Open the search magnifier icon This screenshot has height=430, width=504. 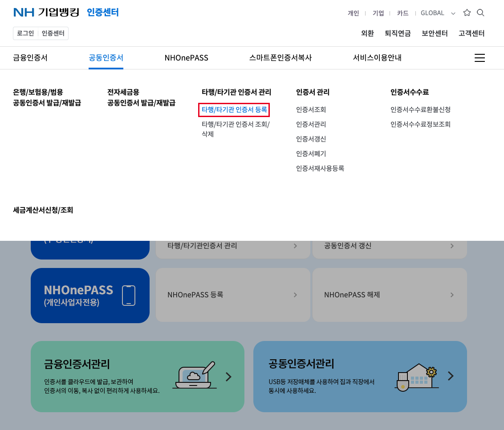click(x=480, y=12)
